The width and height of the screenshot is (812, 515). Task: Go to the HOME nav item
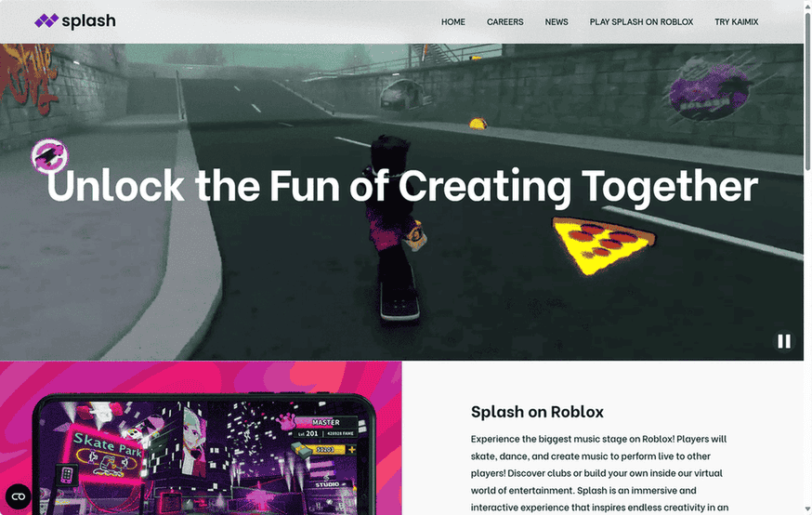pyautogui.click(x=453, y=21)
